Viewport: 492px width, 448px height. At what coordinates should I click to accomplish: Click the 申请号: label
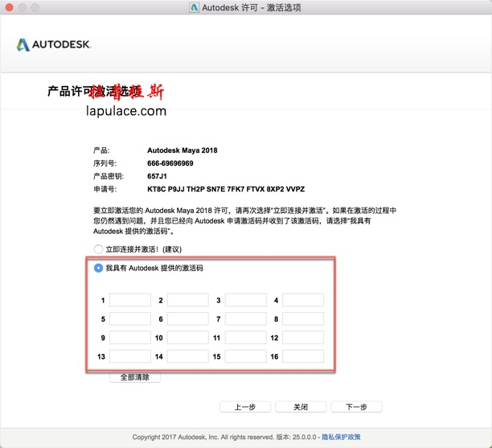pyautogui.click(x=105, y=189)
